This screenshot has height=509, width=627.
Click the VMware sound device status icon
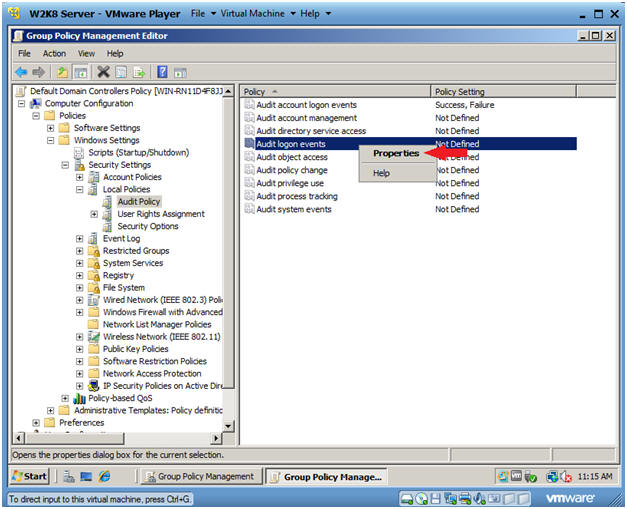pos(479,499)
